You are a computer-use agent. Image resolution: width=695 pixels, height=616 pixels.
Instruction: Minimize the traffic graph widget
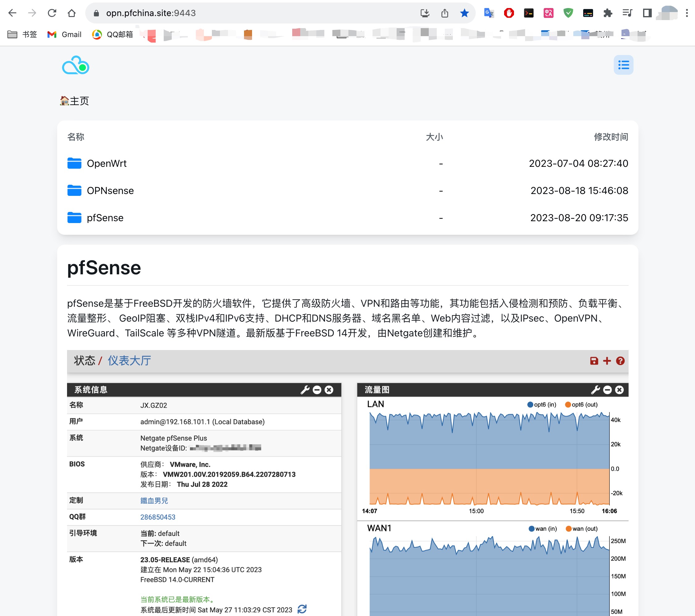[x=607, y=390]
